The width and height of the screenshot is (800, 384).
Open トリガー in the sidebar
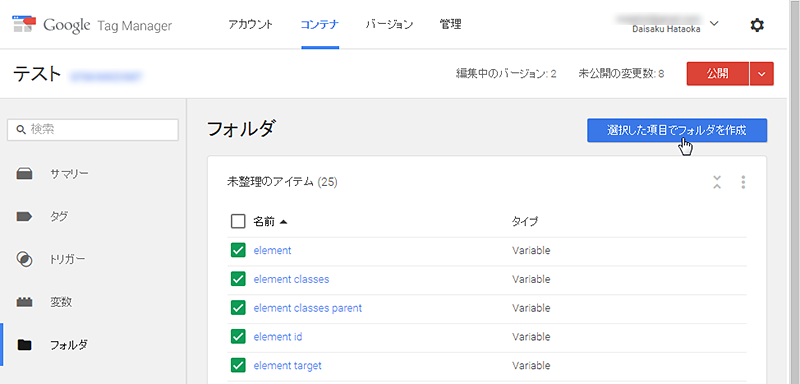click(x=67, y=260)
